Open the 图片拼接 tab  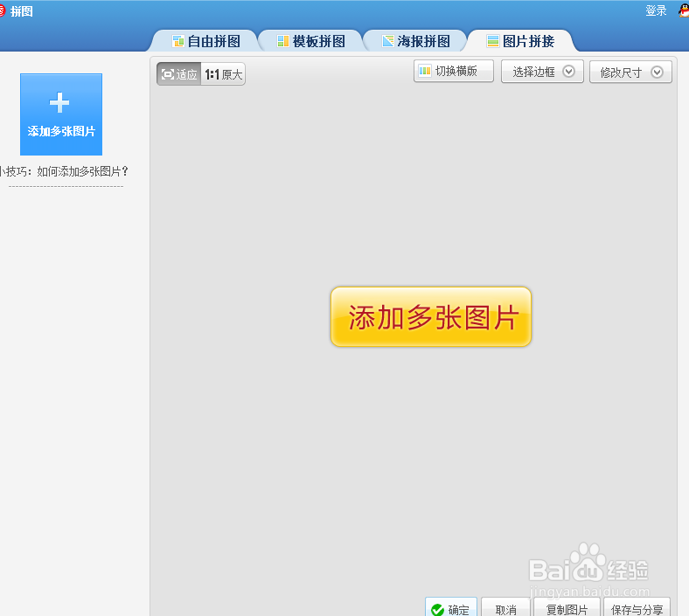pyautogui.click(x=521, y=41)
